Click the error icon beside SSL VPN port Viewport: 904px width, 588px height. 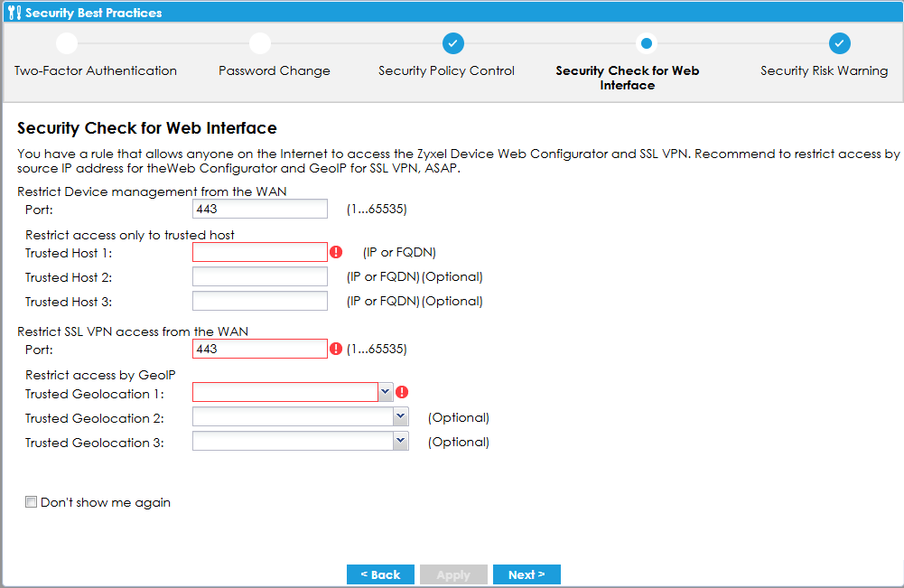[x=337, y=349]
